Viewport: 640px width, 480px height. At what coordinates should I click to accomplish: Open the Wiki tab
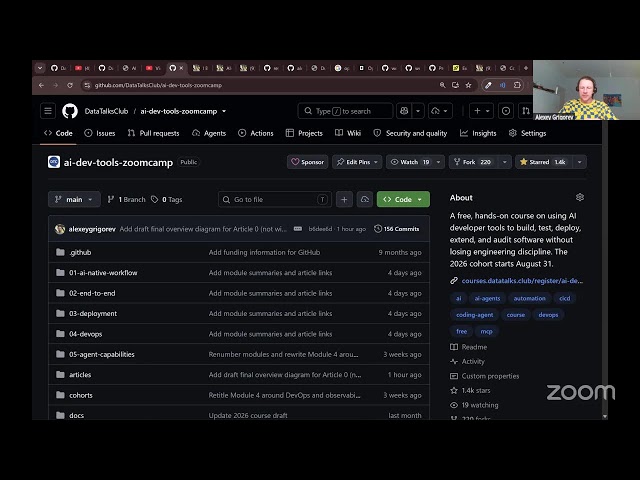click(348, 133)
